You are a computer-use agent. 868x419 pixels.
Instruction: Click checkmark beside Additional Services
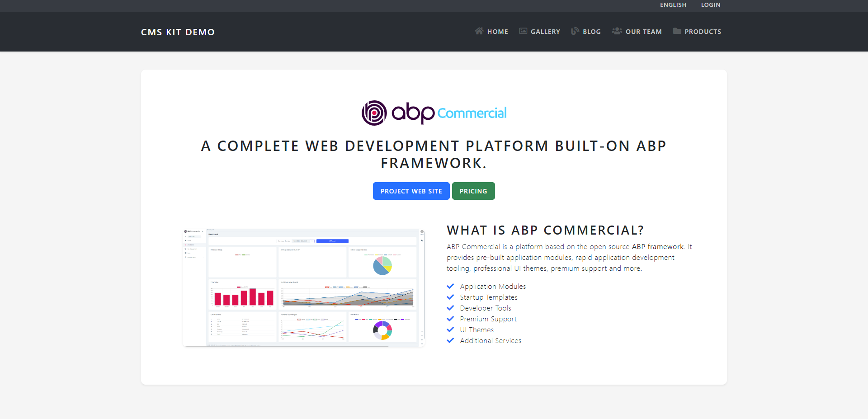coord(450,340)
